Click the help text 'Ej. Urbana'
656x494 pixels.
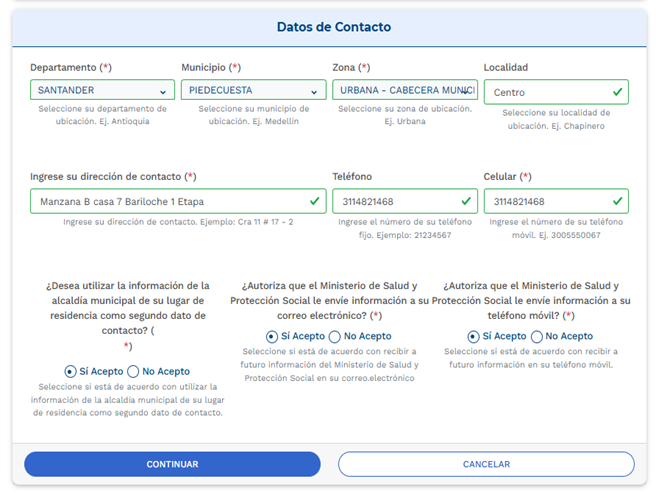405,121
